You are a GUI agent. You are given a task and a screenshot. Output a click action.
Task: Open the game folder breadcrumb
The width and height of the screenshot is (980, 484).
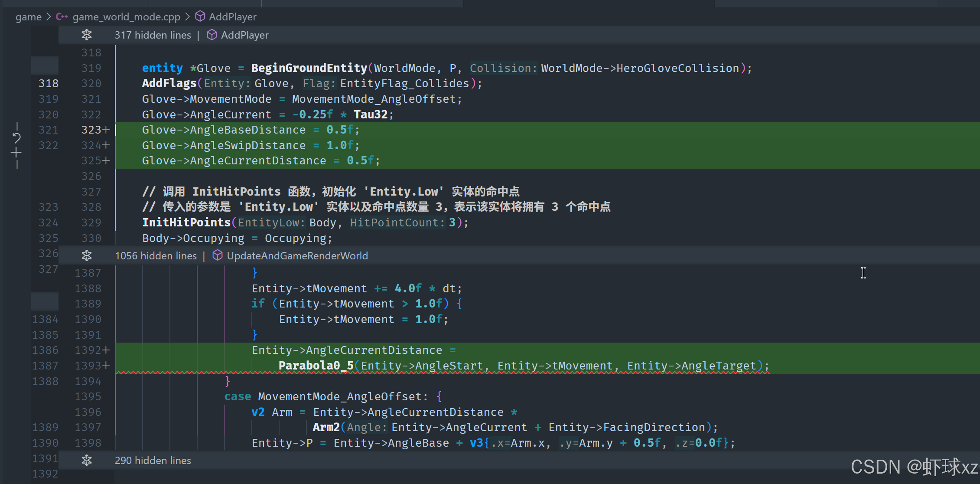tap(29, 17)
